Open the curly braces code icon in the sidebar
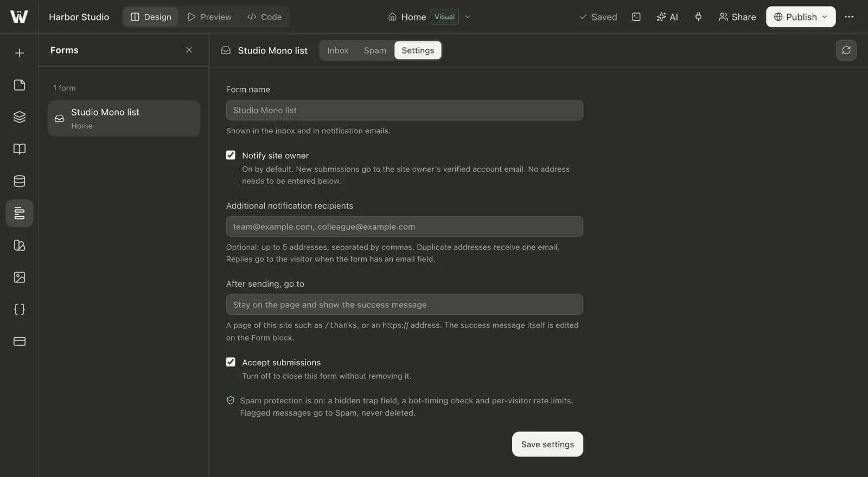Screen dimensions: 868x477 (x=20, y=310)
